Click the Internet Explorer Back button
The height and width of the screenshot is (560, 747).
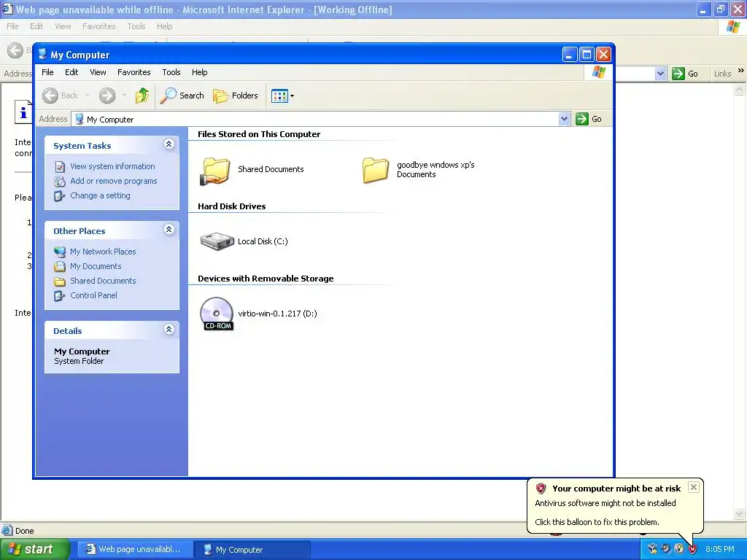[x=15, y=50]
